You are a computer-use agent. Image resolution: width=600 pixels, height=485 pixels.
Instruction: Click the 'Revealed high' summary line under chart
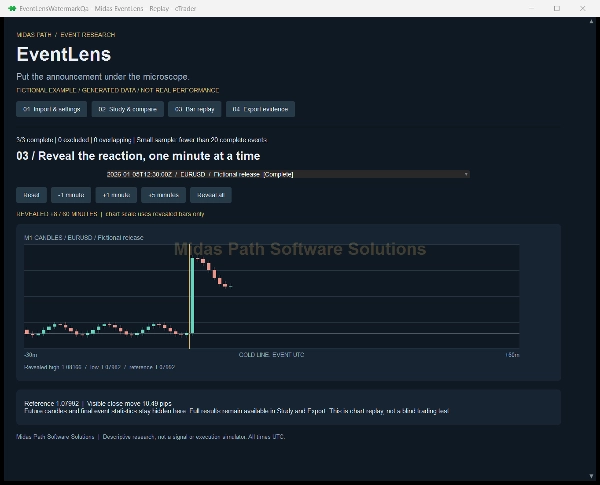click(99, 367)
